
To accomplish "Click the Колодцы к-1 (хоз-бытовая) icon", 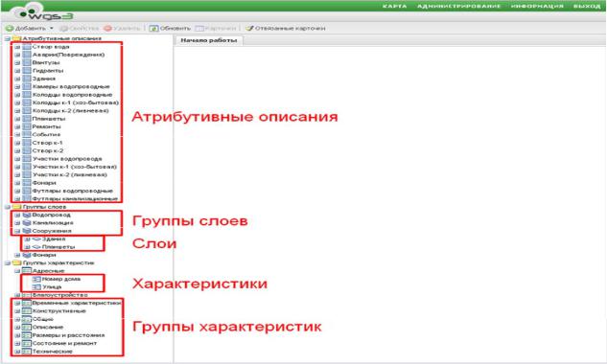I will [26, 102].
